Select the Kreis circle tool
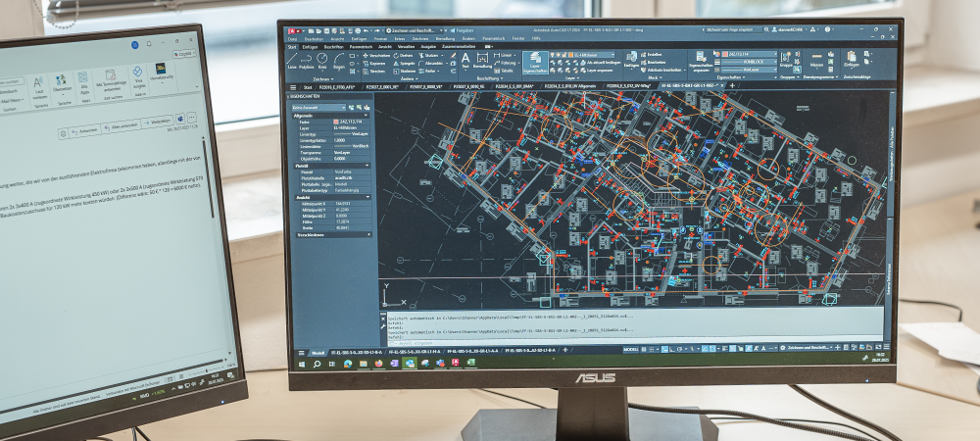The width and height of the screenshot is (980, 441). pos(323,61)
